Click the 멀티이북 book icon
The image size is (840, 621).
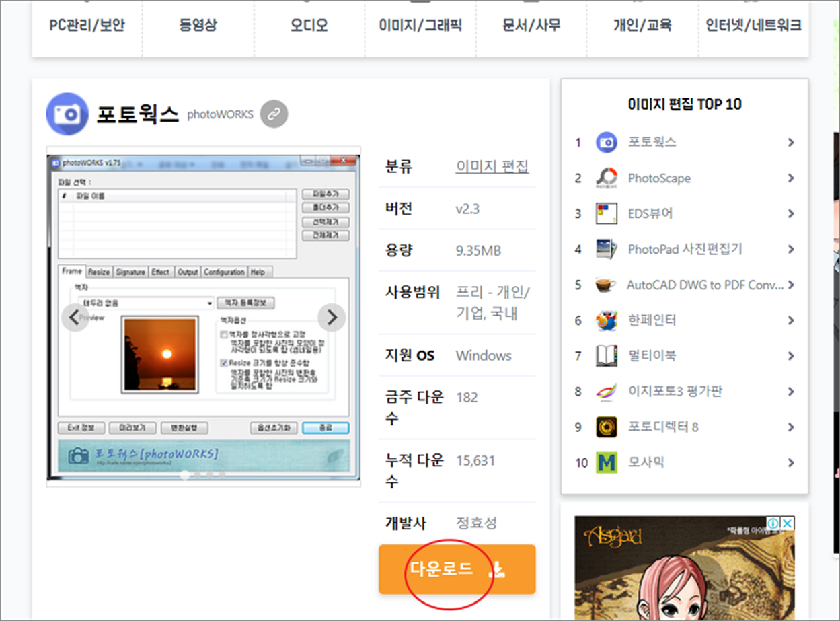[607, 356]
